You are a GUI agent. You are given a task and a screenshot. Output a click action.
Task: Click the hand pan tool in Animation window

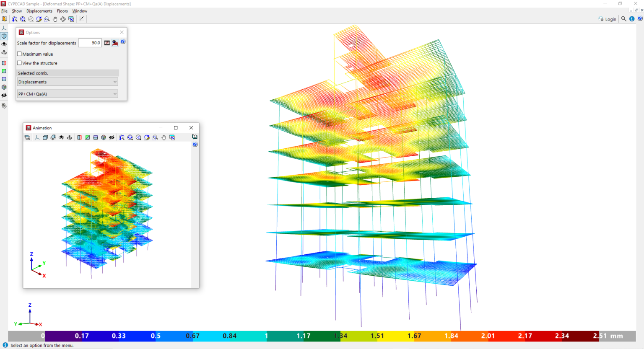(x=164, y=137)
